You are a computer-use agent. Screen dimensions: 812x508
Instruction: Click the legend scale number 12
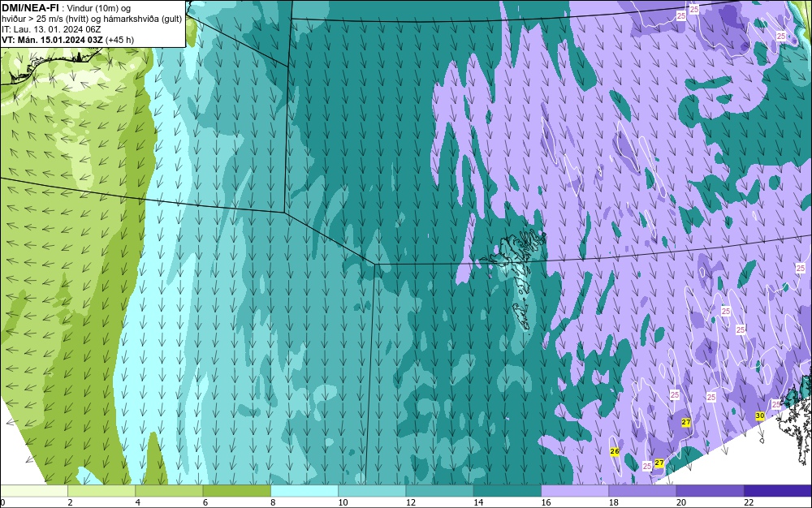click(411, 502)
